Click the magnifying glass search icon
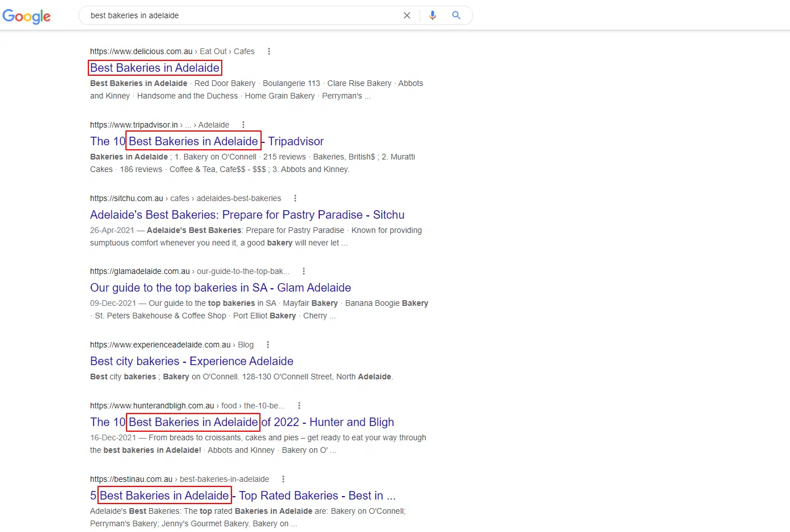Image resolution: width=790 pixels, height=532 pixels. [x=456, y=15]
